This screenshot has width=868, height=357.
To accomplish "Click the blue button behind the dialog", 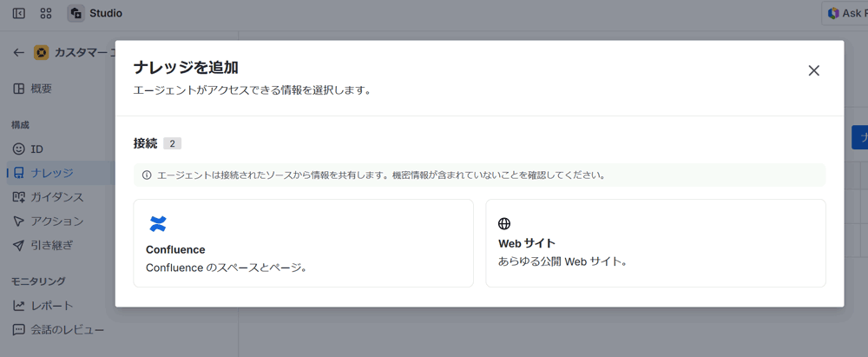I will click(x=859, y=137).
